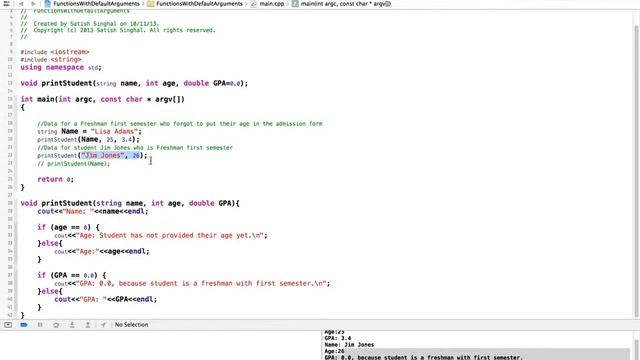Click the "Student has not provided their age" string
640x360 pixels.
[x=171, y=236]
